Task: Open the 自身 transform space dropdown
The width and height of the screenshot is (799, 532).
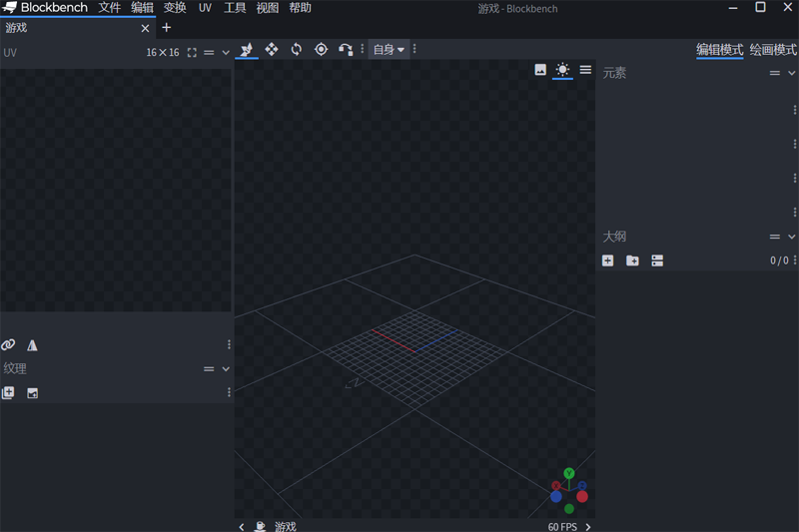Action: click(389, 49)
